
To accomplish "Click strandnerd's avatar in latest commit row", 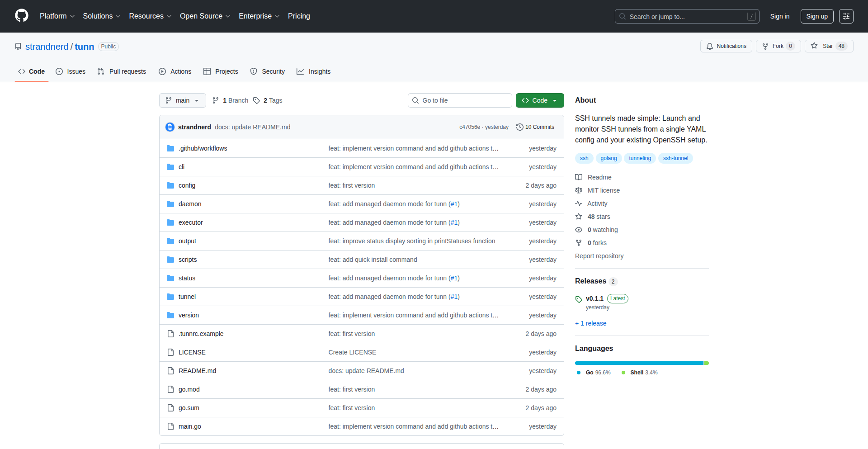I will point(170,127).
